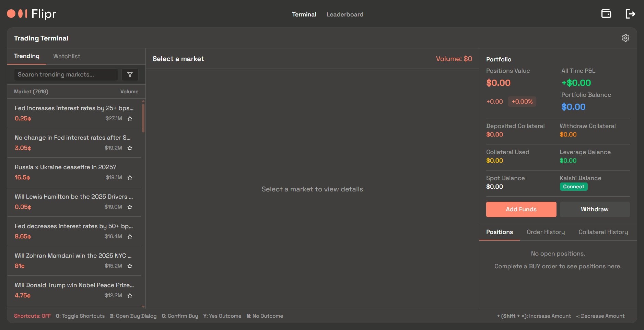This screenshot has width=644, height=330.
Task: Switch to the Watchlist tab
Action: pos(67,56)
